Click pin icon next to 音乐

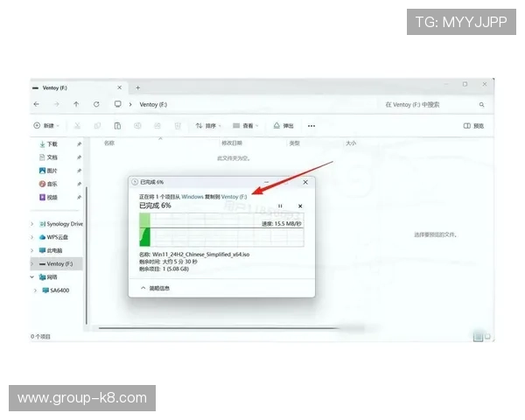click(x=79, y=184)
